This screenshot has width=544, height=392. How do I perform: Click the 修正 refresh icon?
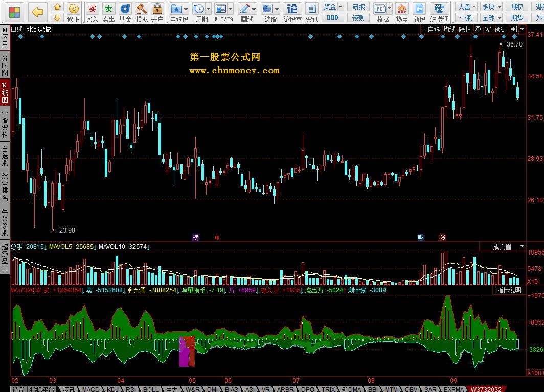(73, 9)
